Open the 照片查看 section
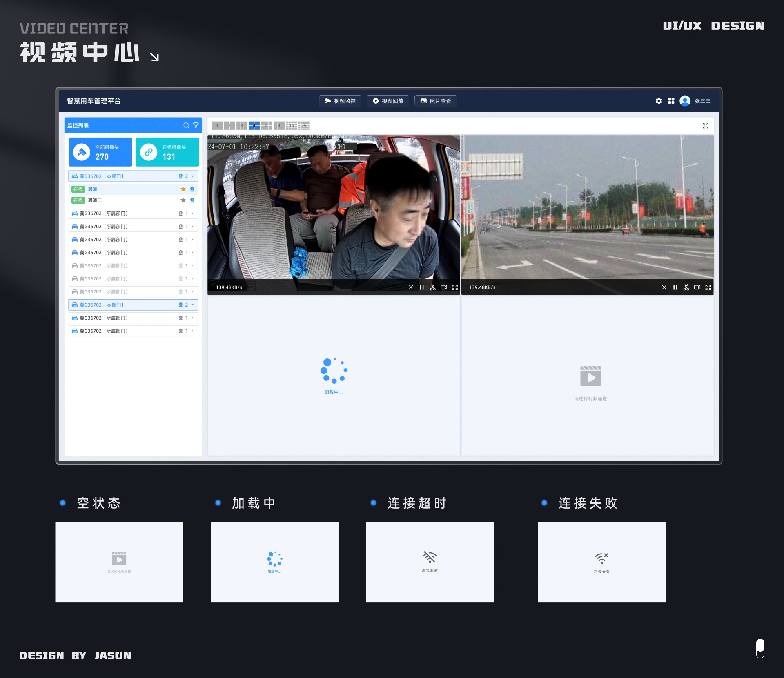 click(x=436, y=101)
